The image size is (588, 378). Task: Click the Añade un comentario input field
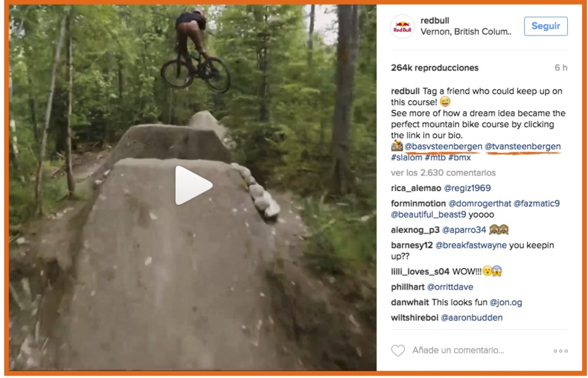[x=458, y=350]
